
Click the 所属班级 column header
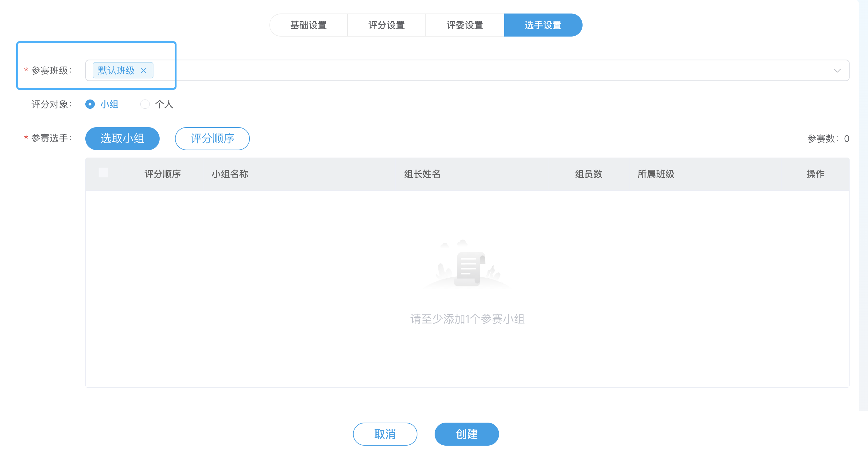[x=656, y=174]
